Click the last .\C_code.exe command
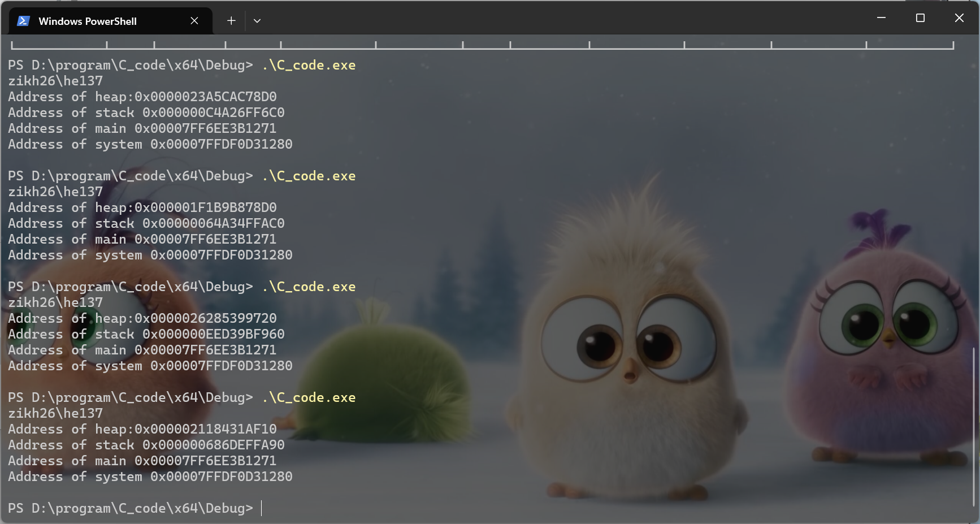Image resolution: width=980 pixels, height=524 pixels. pyautogui.click(x=309, y=397)
